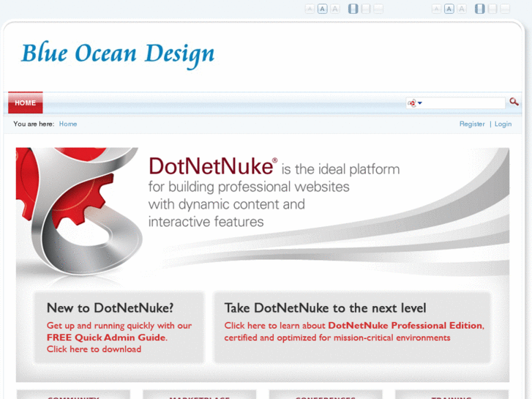Click 'Get up and running quickly with our' text

click(119, 325)
